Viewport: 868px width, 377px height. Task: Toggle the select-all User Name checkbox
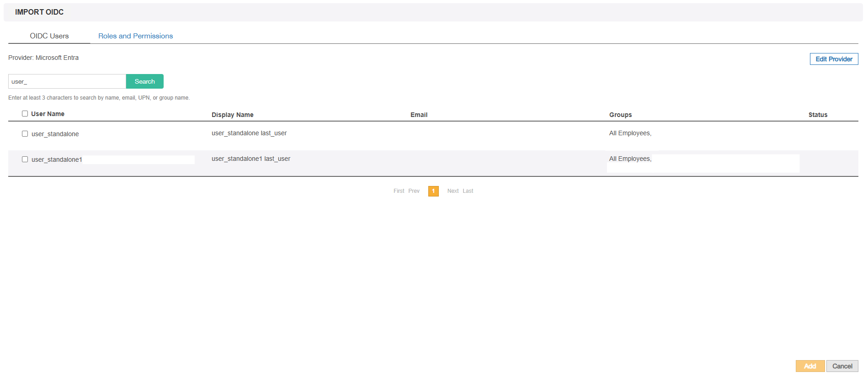[25, 114]
